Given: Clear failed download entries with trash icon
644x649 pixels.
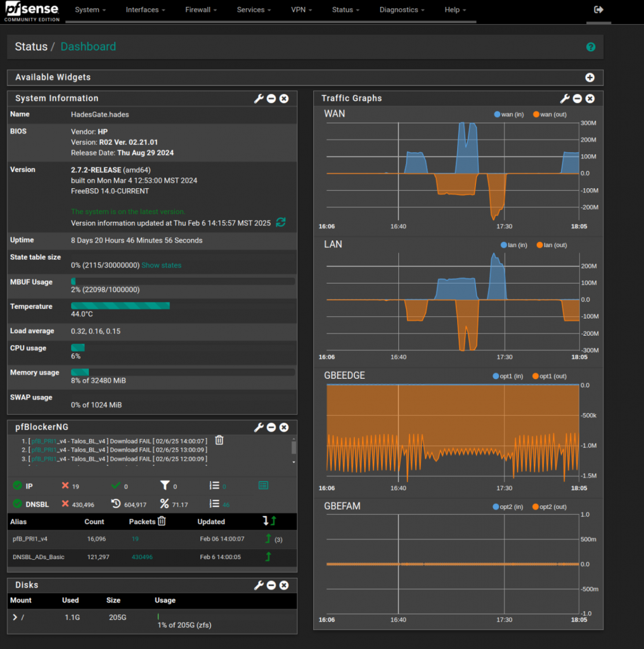Looking at the screenshot, I should click(219, 440).
